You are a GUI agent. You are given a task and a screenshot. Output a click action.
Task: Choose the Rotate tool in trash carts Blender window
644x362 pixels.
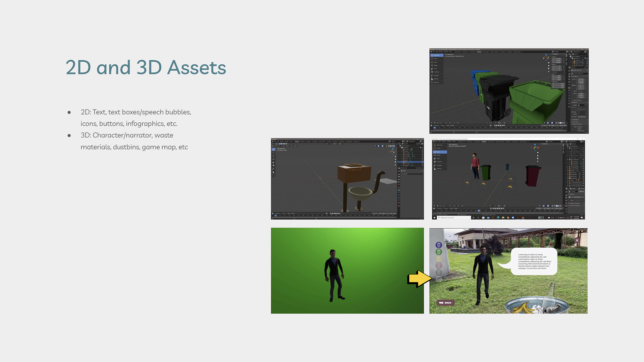coord(437,65)
